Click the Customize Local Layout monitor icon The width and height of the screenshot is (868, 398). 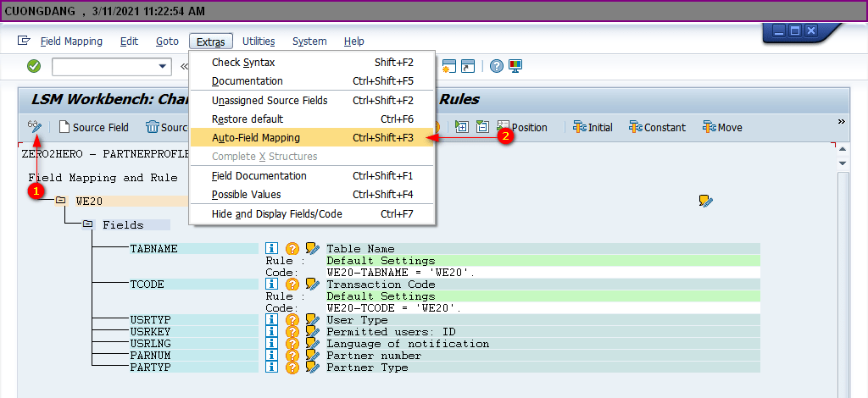tap(515, 66)
